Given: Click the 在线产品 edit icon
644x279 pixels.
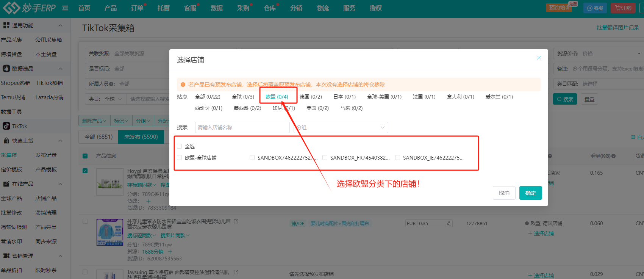Looking at the screenshot, I should [6, 184].
